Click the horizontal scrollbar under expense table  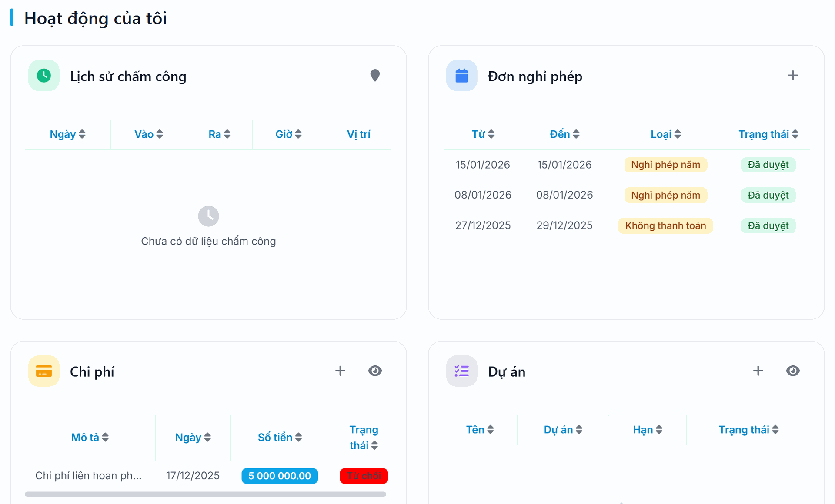(x=205, y=494)
